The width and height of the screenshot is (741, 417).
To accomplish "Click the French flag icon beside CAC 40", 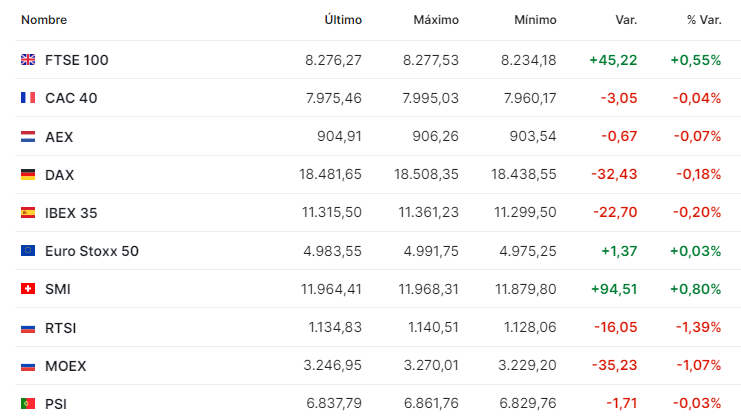I will pyautogui.click(x=28, y=98).
